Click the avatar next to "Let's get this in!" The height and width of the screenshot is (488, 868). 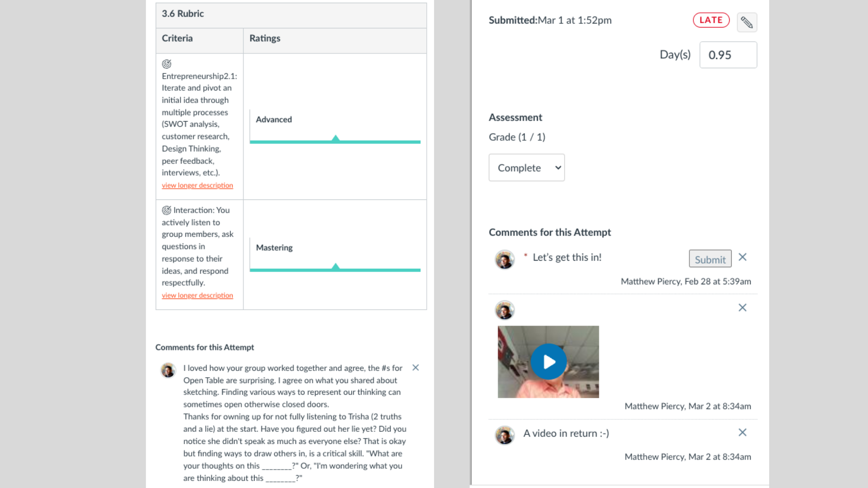(505, 259)
